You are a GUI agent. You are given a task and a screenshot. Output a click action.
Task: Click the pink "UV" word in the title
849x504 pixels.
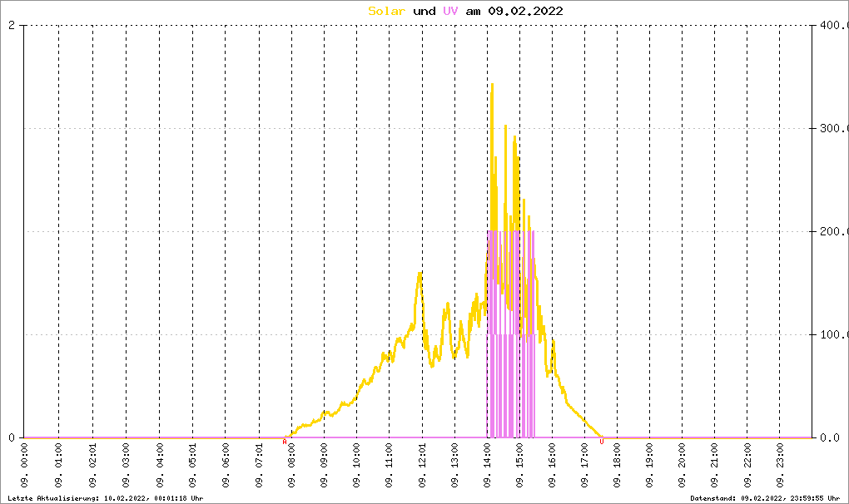pyautogui.click(x=450, y=11)
